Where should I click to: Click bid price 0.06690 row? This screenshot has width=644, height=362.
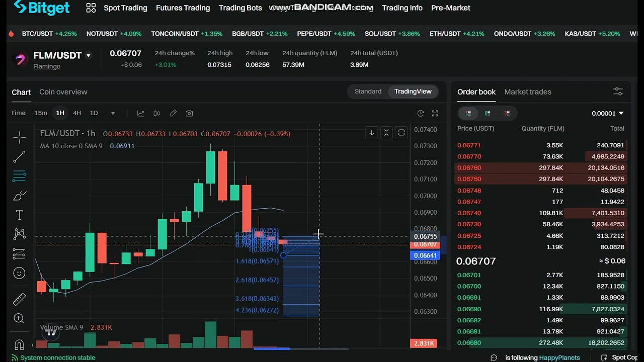pos(541,309)
